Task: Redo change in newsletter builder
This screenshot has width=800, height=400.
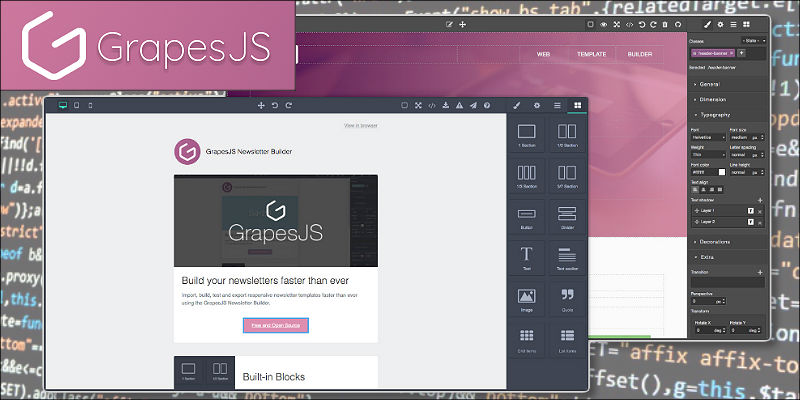Action: tap(289, 105)
